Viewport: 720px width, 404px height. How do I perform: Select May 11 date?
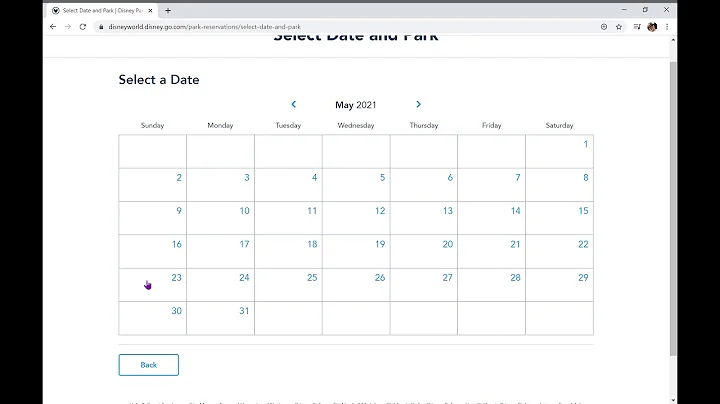pyautogui.click(x=288, y=218)
